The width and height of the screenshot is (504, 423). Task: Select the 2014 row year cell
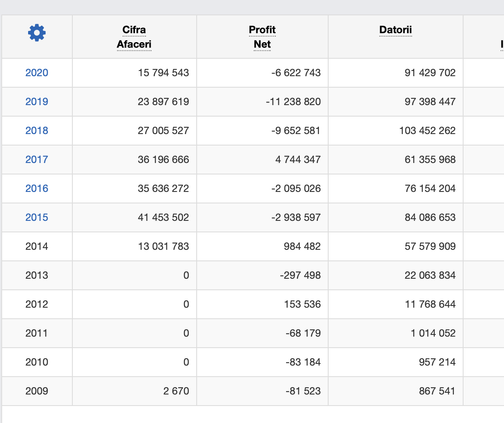37,246
